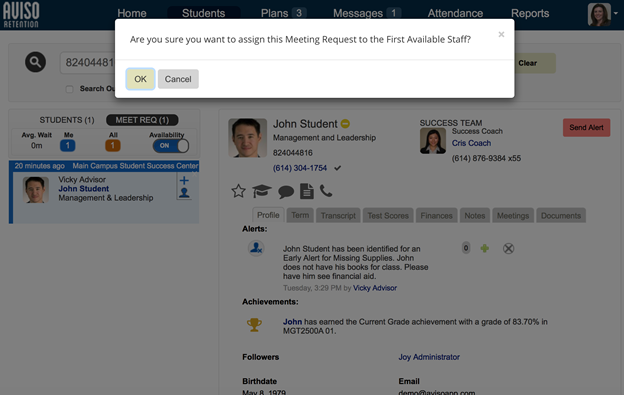The image size is (624, 395).
Task: Open the Meetings tab
Action: [x=513, y=216]
